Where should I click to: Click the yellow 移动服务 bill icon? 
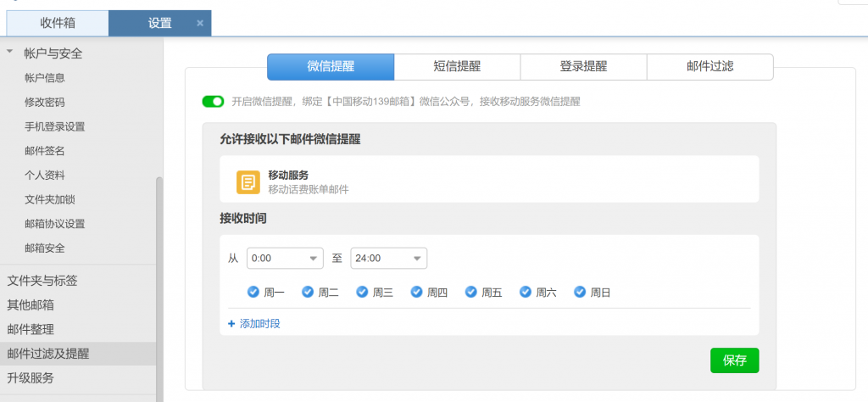click(248, 182)
